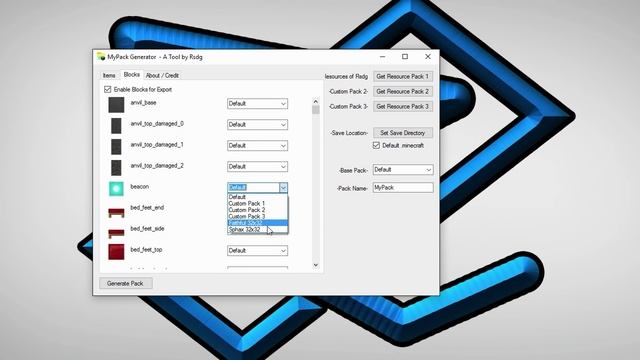Maximize the MyPack Generator window
640x360 pixels.
point(405,57)
